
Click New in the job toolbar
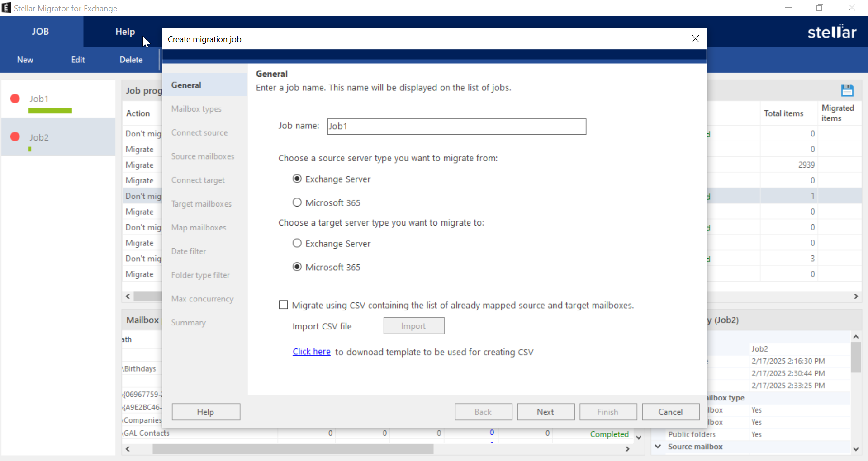[25, 60]
